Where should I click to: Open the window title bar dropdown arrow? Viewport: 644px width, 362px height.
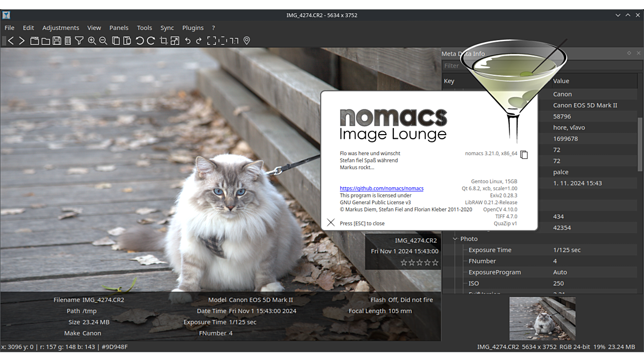click(618, 15)
